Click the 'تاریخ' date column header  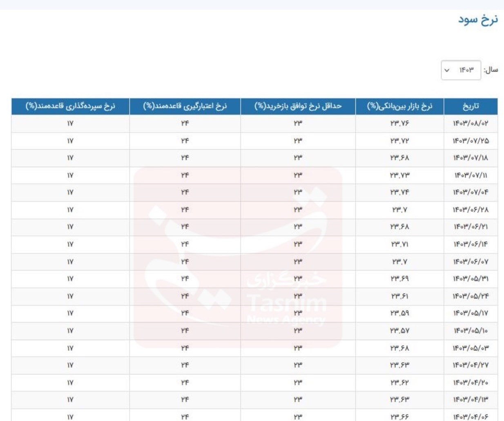471,106
